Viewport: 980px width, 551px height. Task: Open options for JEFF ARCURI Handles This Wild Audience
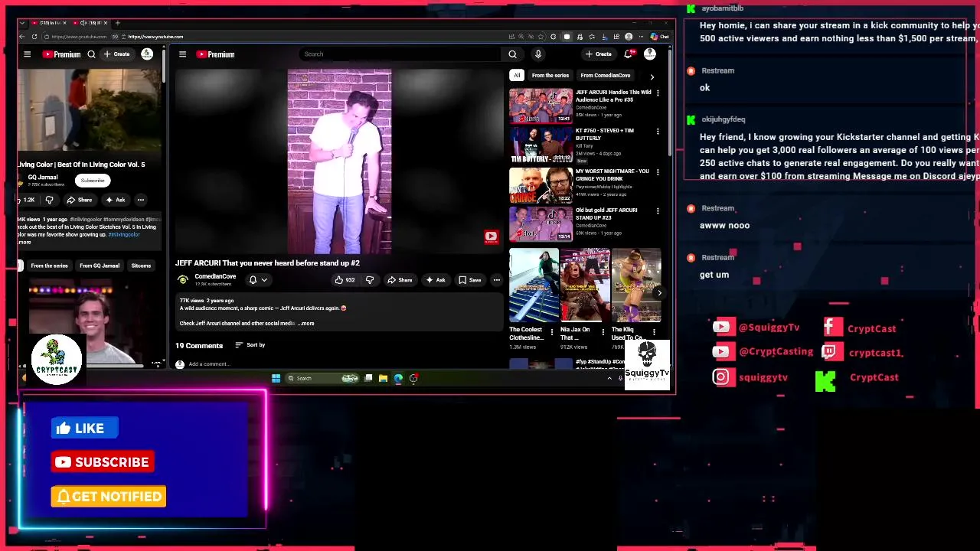(x=657, y=93)
